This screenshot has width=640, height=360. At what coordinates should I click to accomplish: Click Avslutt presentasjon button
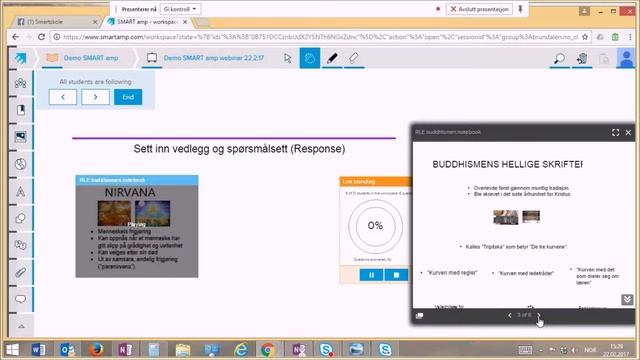pyautogui.click(x=480, y=9)
